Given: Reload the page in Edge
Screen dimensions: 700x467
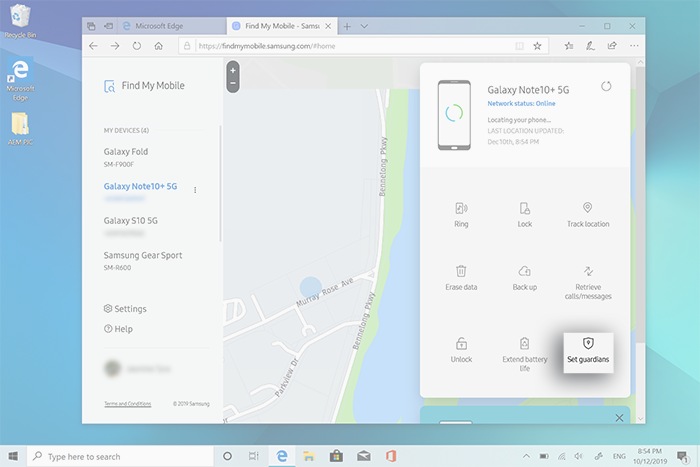Looking at the screenshot, I should [x=137, y=46].
